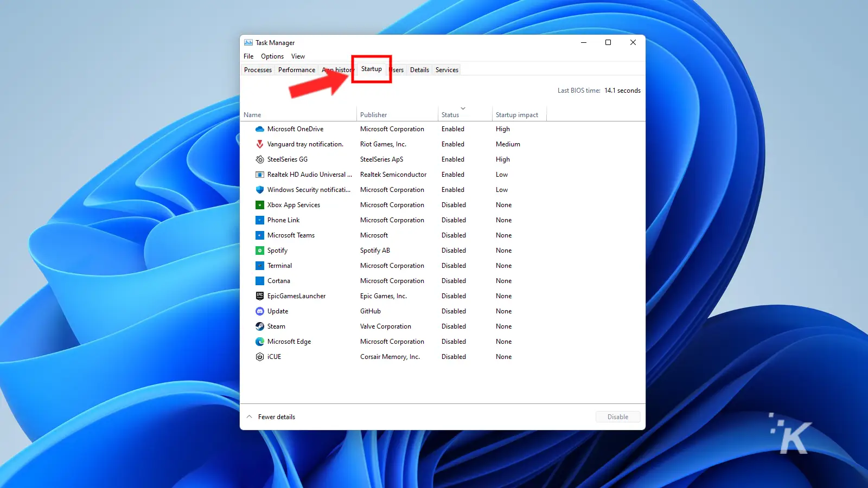Screen dimensions: 868x488
Task: Select the Terminal entry name
Action: [279, 266]
